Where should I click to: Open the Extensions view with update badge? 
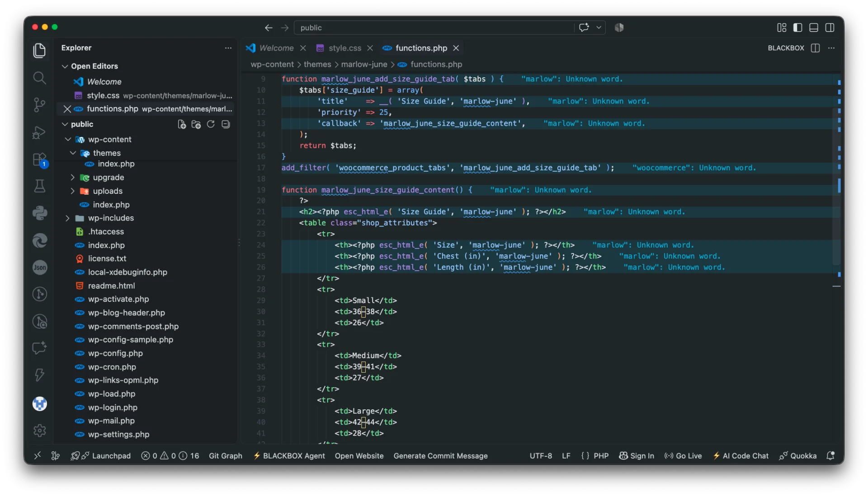click(x=40, y=159)
